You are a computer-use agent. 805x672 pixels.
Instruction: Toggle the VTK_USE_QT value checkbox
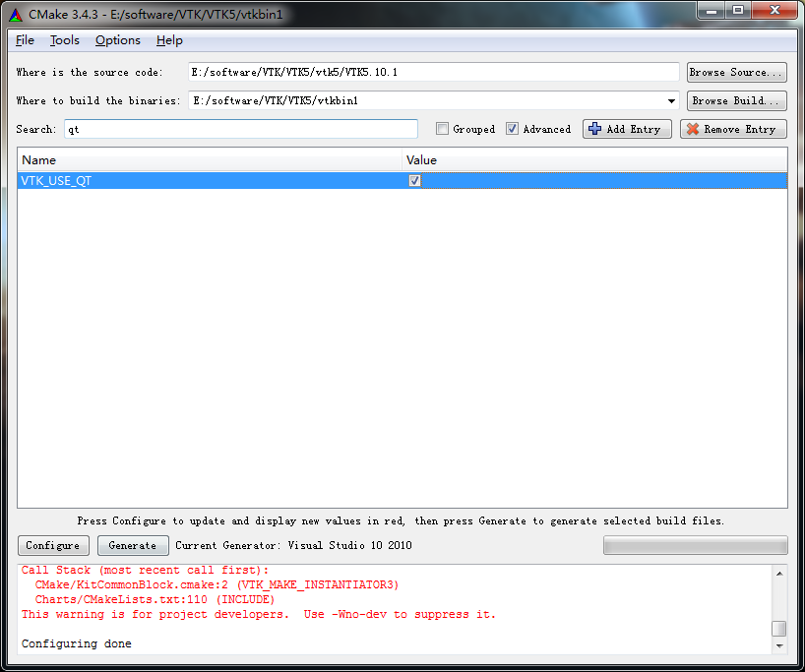pos(414,181)
